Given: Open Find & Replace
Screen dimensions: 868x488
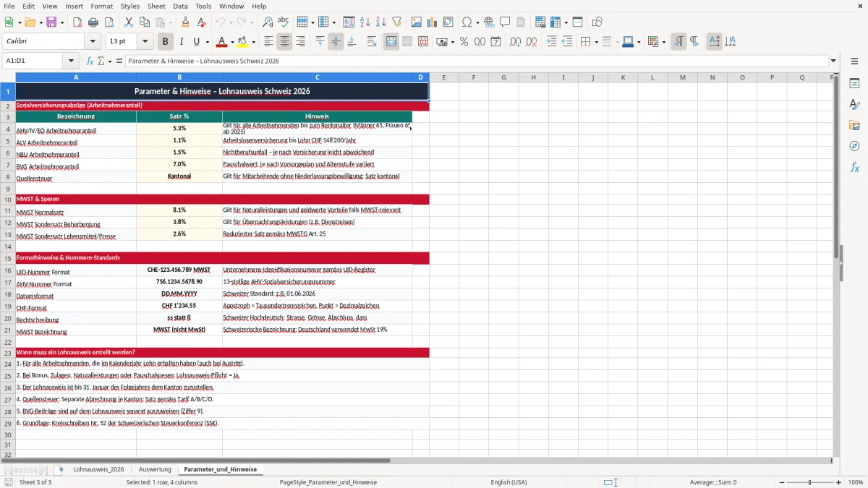Looking at the screenshot, I should pyautogui.click(x=268, y=22).
